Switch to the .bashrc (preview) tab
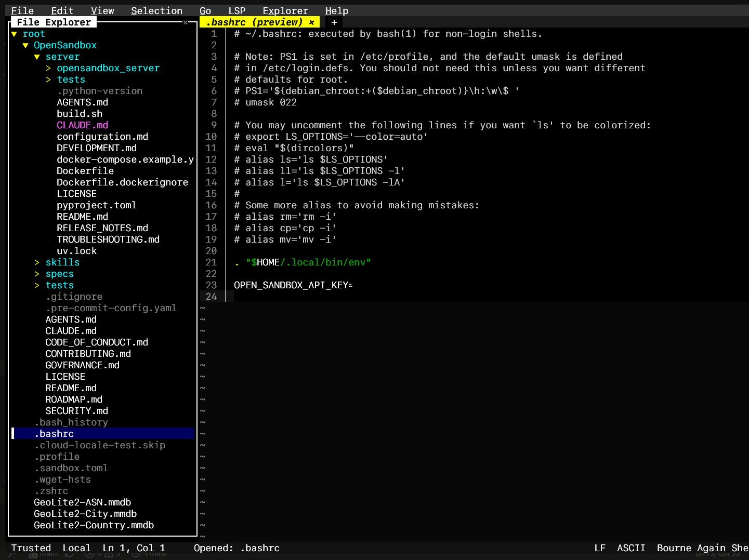The height and width of the screenshot is (560, 749). click(254, 22)
